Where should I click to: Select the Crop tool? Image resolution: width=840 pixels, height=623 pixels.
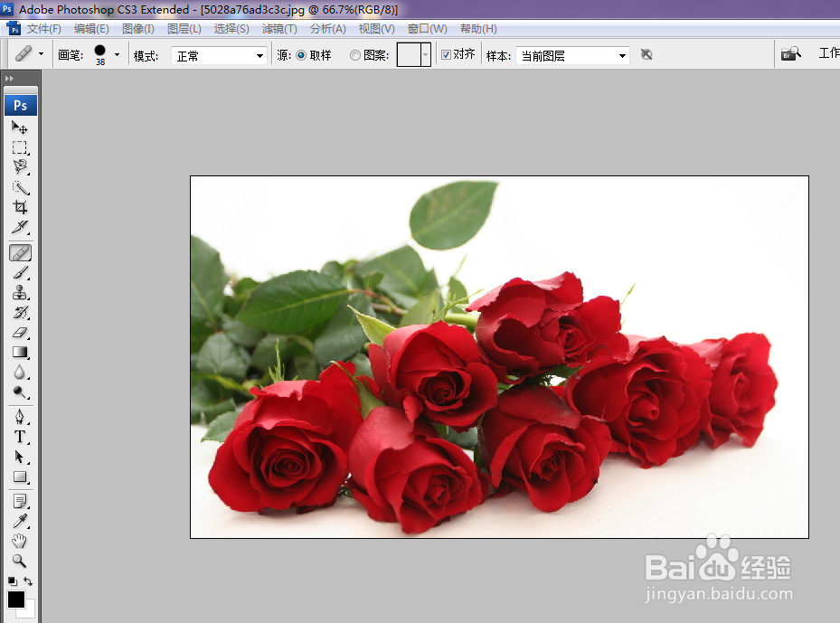[x=20, y=207]
